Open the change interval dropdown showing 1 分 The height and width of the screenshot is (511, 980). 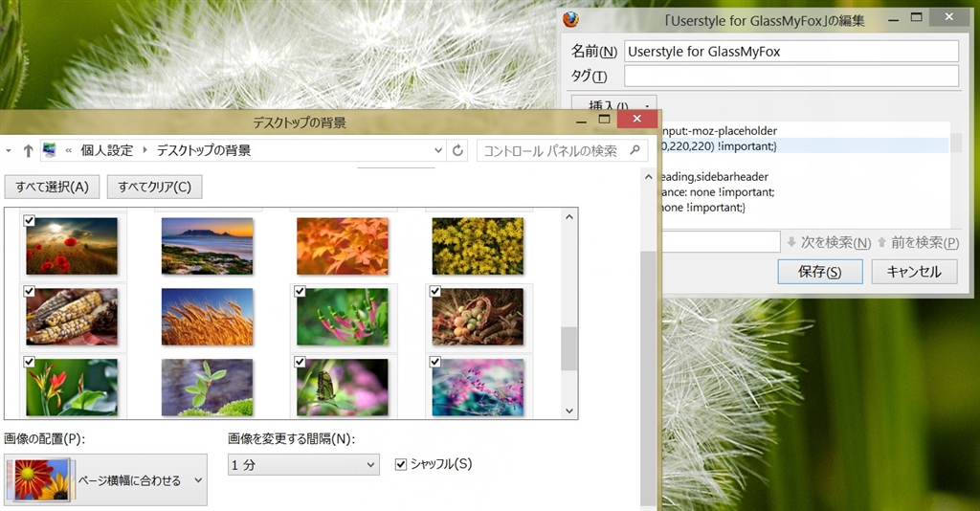[303, 464]
